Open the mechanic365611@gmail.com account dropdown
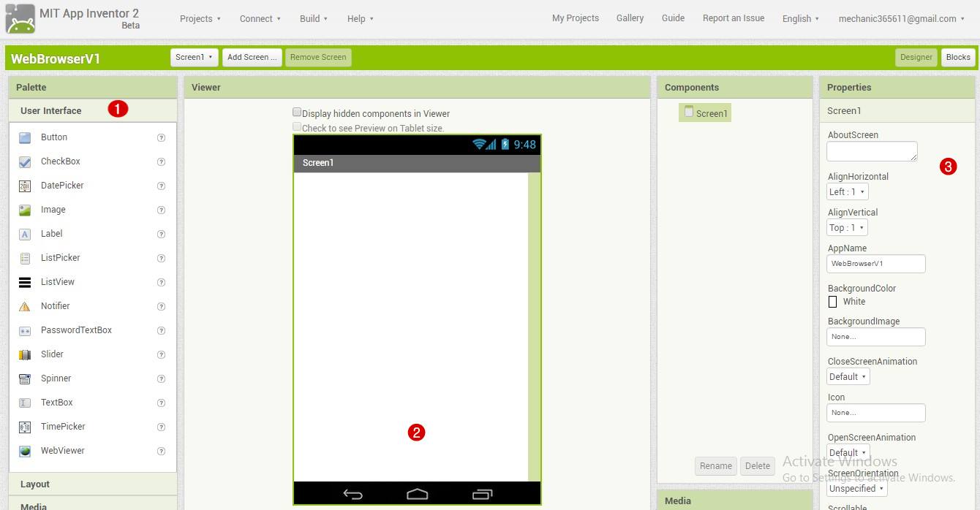This screenshot has height=510, width=980. point(902,19)
